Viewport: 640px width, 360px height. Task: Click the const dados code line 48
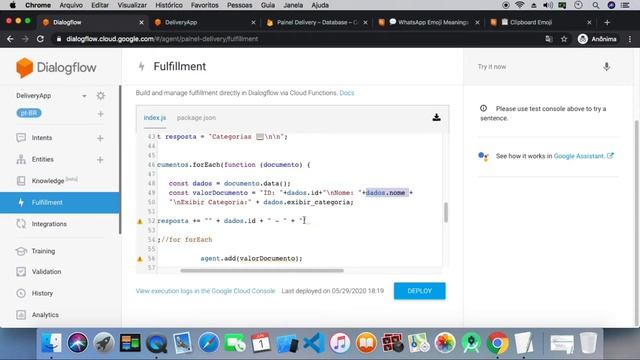(x=229, y=183)
